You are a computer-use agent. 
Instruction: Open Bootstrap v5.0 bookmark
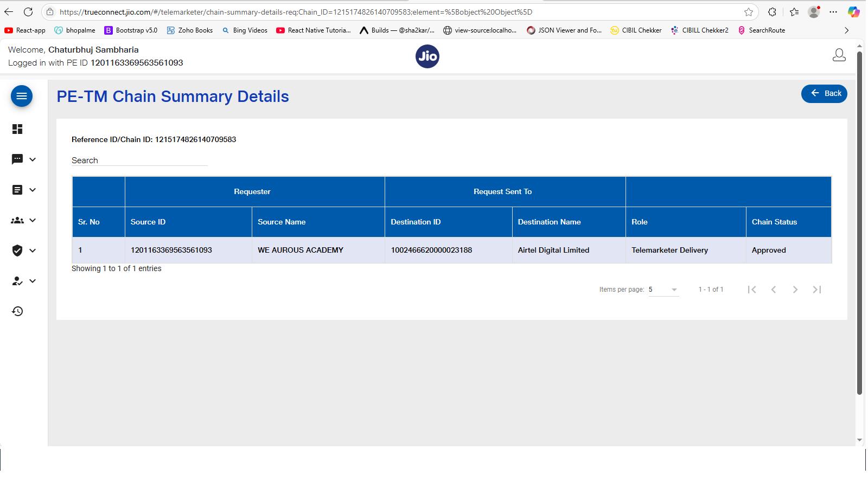(131, 30)
